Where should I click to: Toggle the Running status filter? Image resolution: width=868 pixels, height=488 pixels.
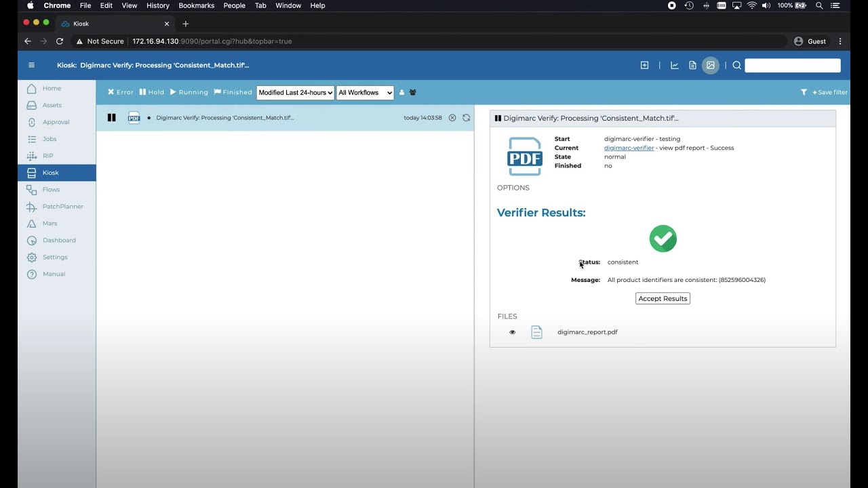click(x=189, y=92)
